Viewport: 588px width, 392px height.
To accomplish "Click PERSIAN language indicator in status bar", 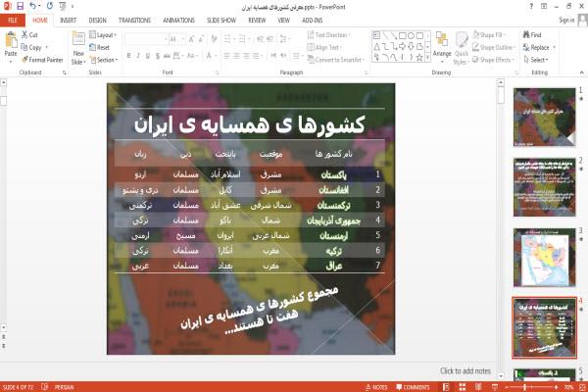I will click(64, 387).
